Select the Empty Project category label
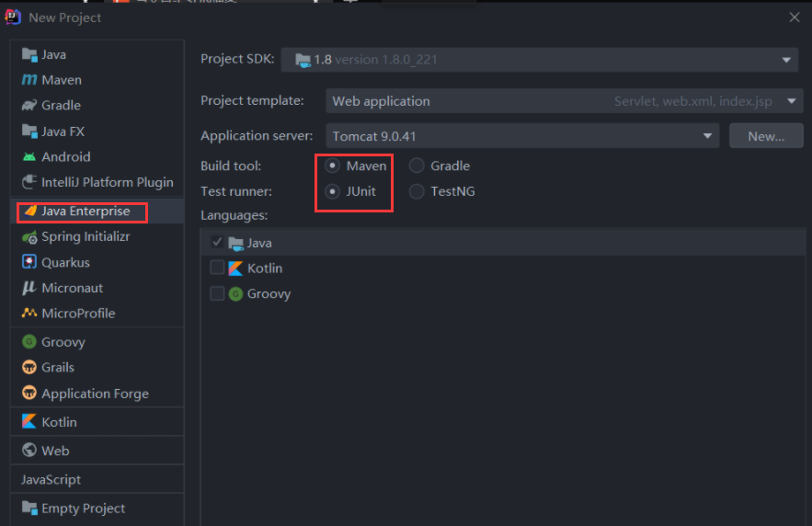This screenshot has width=812, height=526. click(84, 509)
